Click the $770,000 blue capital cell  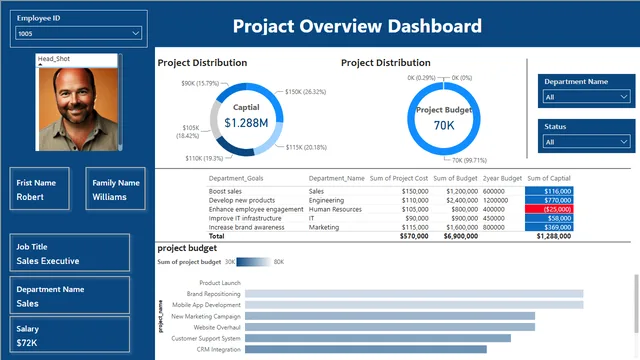(549, 200)
